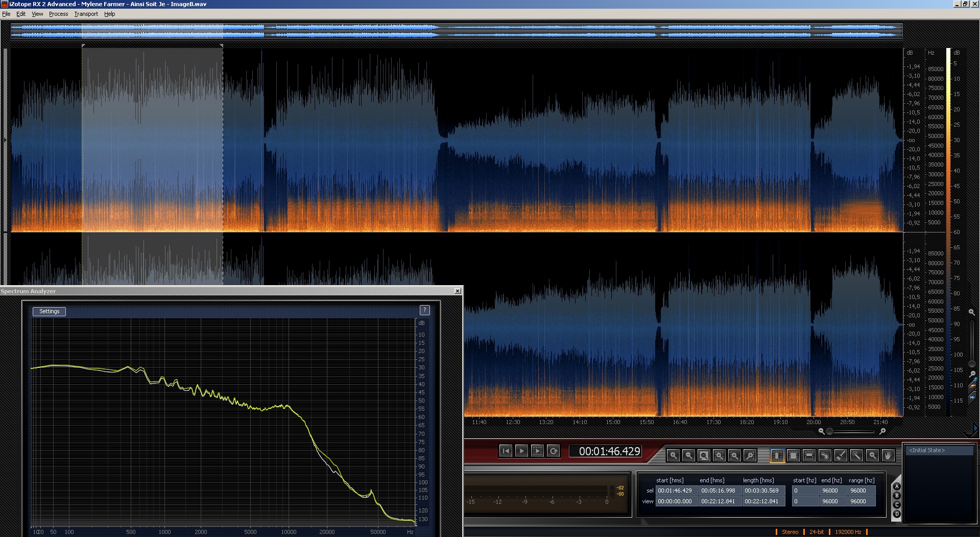Viewport: 980px width, 537px height.
Task: Select the lasso selection tool
Action: (825, 455)
